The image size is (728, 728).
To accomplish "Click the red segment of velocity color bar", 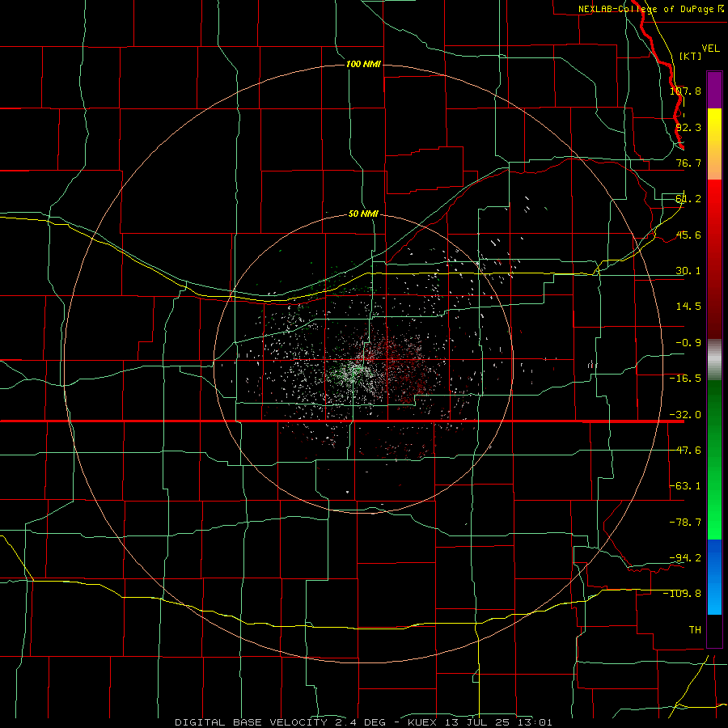I will coord(714,259).
